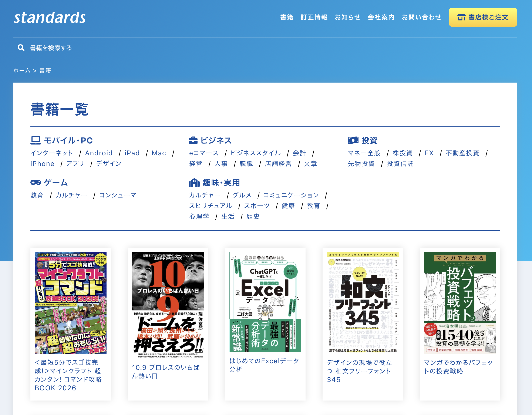Click the search magnifier icon
532x415 pixels.
pyautogui.click(x=21, y=48)
